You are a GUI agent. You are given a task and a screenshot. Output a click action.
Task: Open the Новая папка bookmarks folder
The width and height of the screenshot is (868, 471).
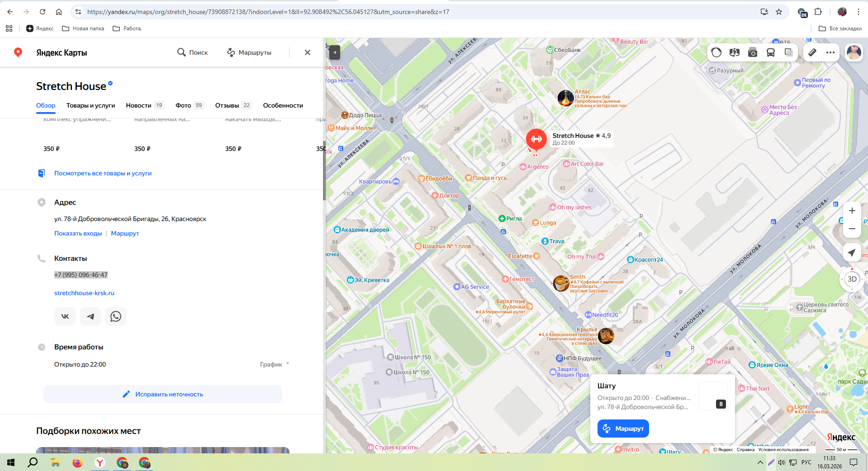(x=83, y=28)
